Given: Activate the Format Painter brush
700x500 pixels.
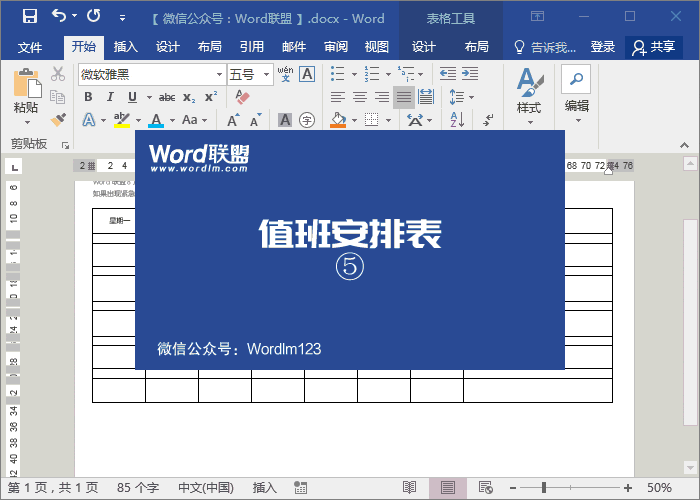Looking at the screenshot, I should point(58,119).
